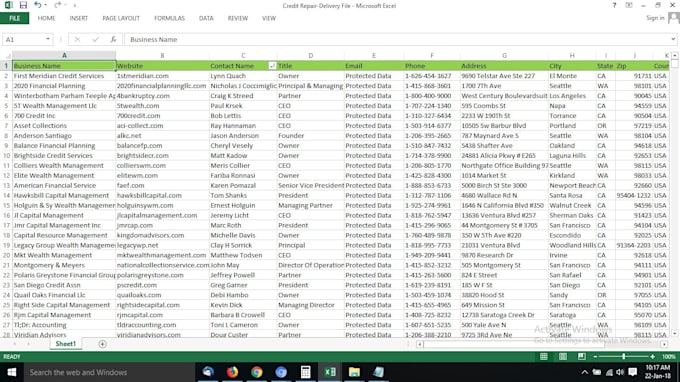Viewport: 680px width, 382px height.
Task: Click the Cancel entry X icon
Action: click(x=77, y=39)
